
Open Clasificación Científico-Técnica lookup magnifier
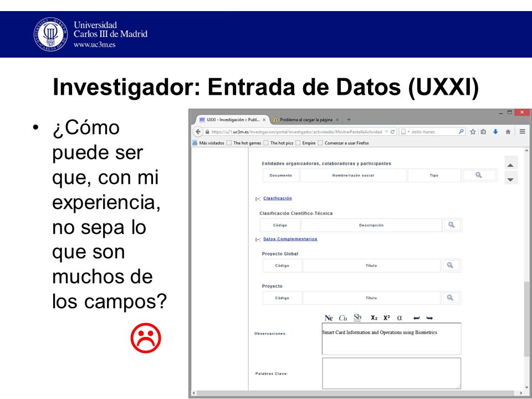452,224
